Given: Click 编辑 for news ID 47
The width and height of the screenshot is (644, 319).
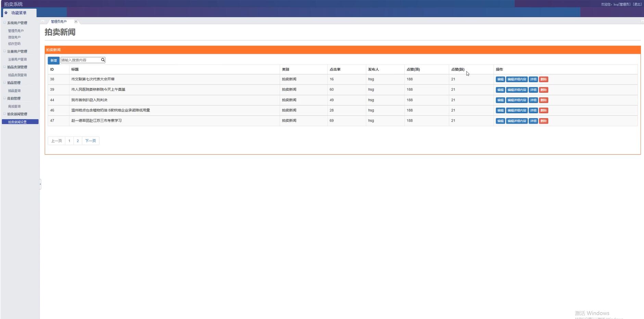Looking at the screenshot, I should click(x=500, y=121).
